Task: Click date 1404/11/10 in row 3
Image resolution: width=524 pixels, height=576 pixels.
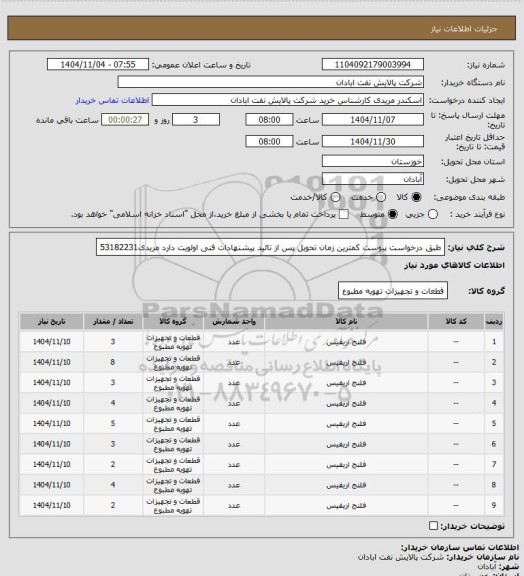Action: point(51,383)
